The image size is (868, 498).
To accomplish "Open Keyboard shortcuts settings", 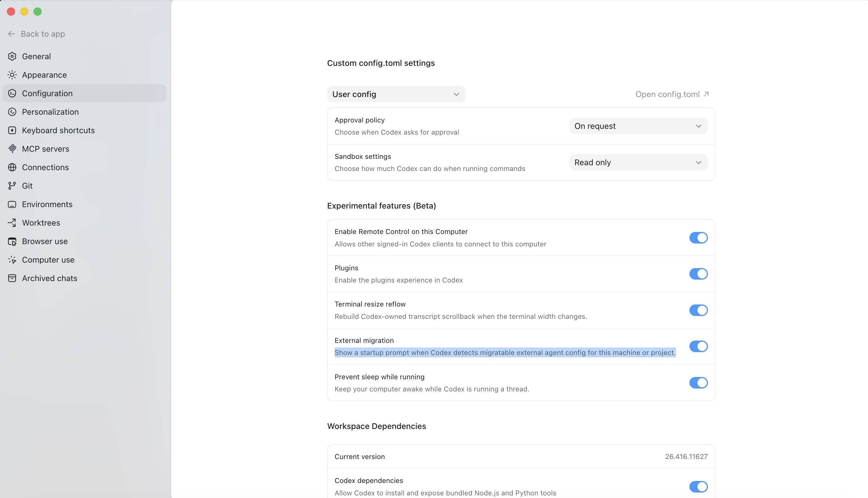I will (84, 130).
